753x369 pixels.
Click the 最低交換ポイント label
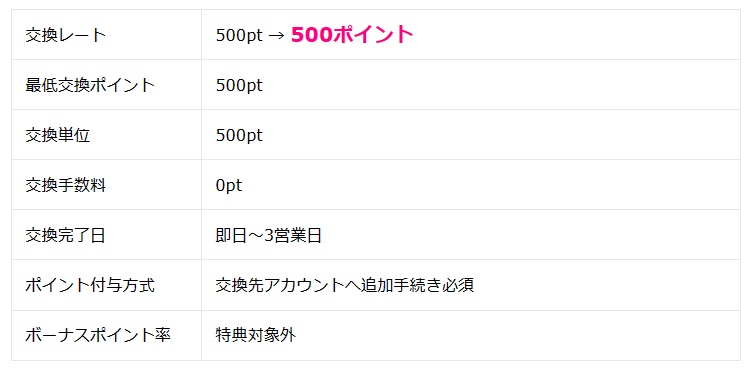pyautogui.click(x=90, y=85)
